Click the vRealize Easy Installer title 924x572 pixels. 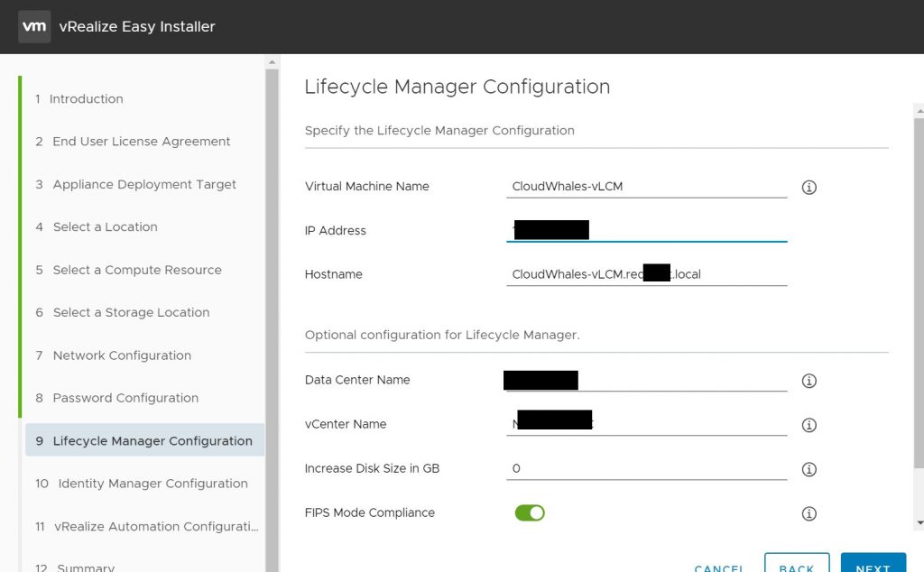pos(137,26)
